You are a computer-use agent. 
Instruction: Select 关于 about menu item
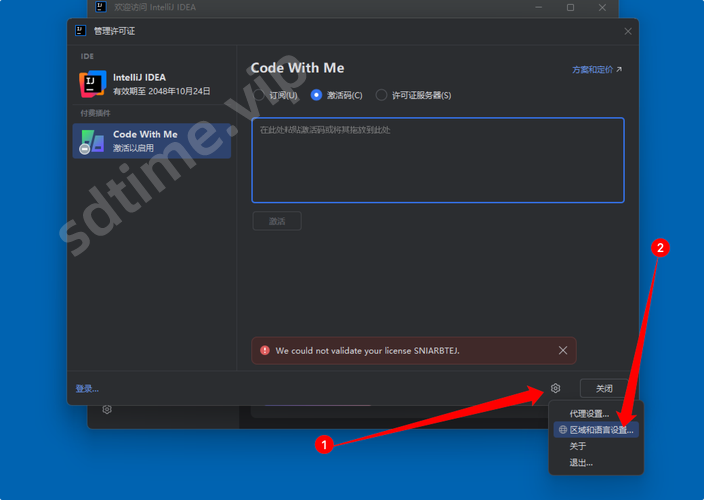click(x=596, y=446)
